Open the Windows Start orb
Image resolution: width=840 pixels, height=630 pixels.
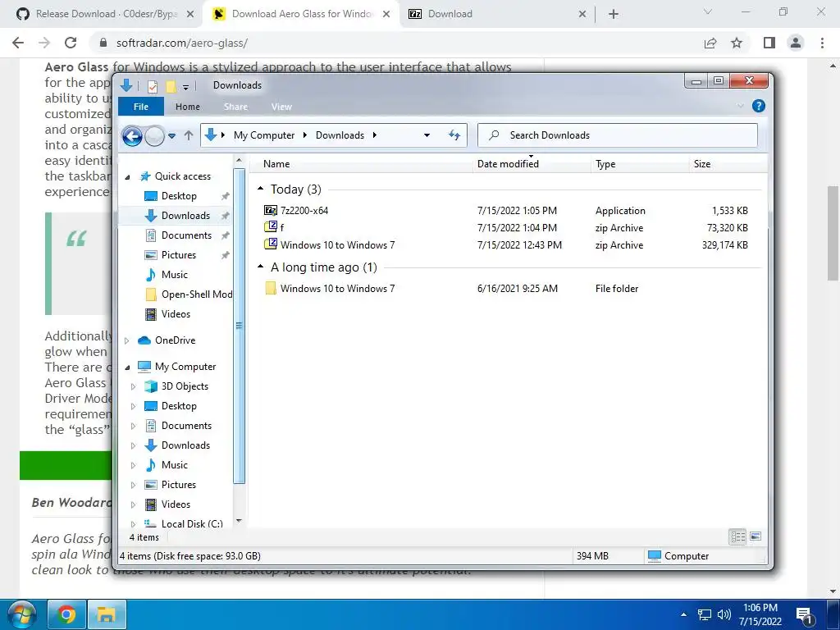tap(21, 614)
